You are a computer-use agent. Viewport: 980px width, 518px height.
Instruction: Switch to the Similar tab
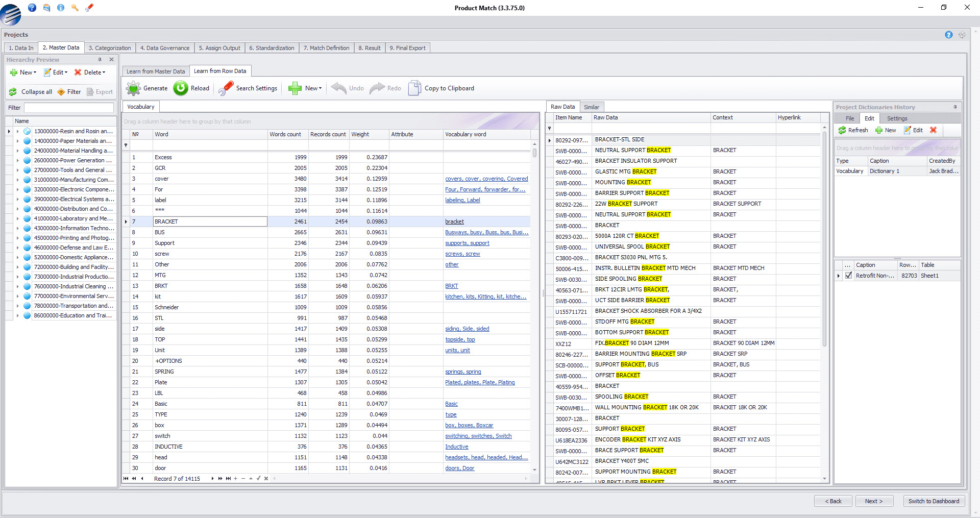(x=592, y=107)
